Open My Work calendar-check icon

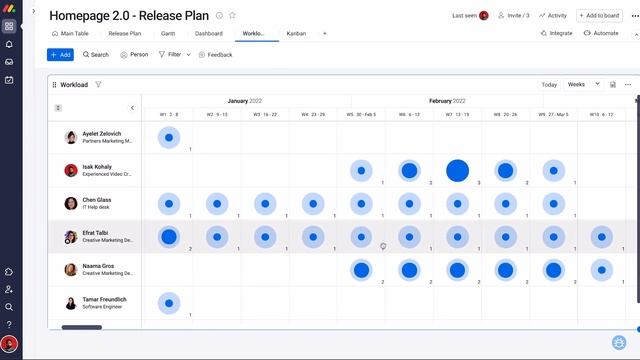coord(9,80)
